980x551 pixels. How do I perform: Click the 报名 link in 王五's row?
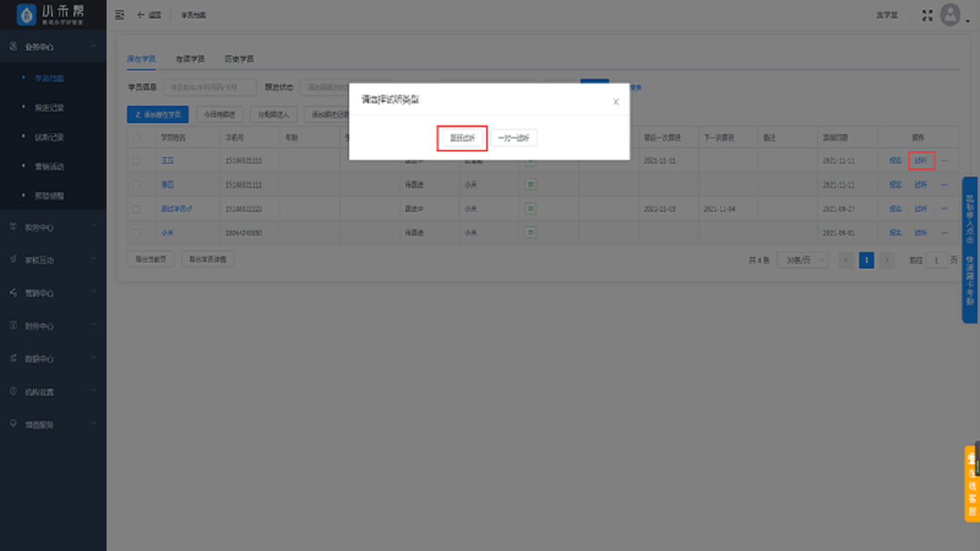click(x=896, y=160)
